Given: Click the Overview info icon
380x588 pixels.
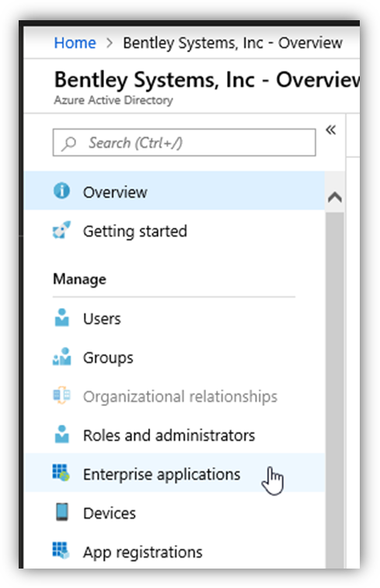Looking at the screenshot, I should pyautogui.click(x=61, y=191).
